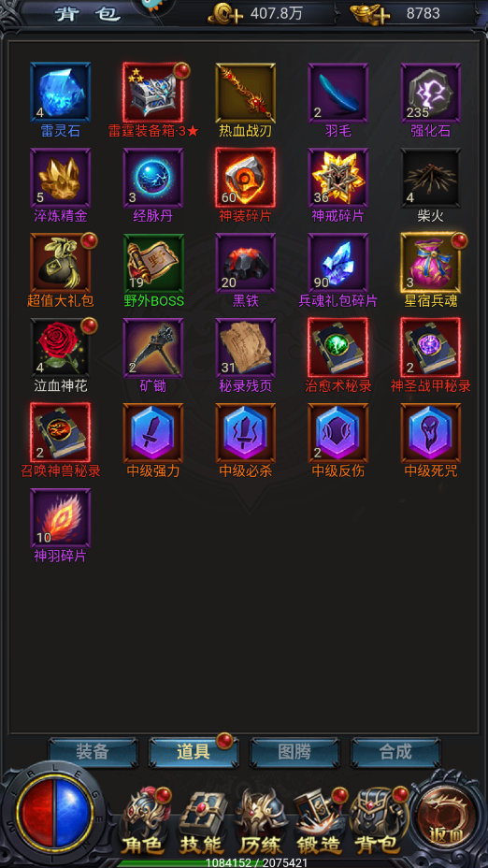Viewport: 488px width, 868px height.
Task: Choose the 中级必杀 hexagon badge
Action: pyautogui.click(x=246, y=433)
